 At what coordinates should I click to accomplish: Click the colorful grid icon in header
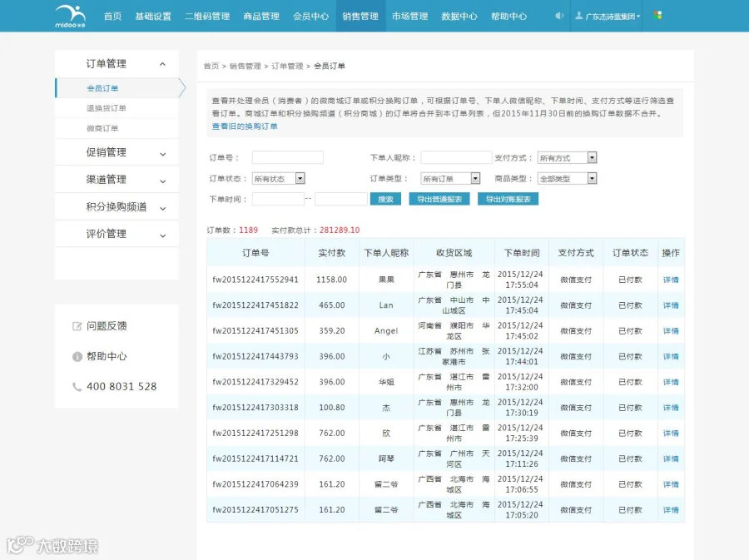657,15
